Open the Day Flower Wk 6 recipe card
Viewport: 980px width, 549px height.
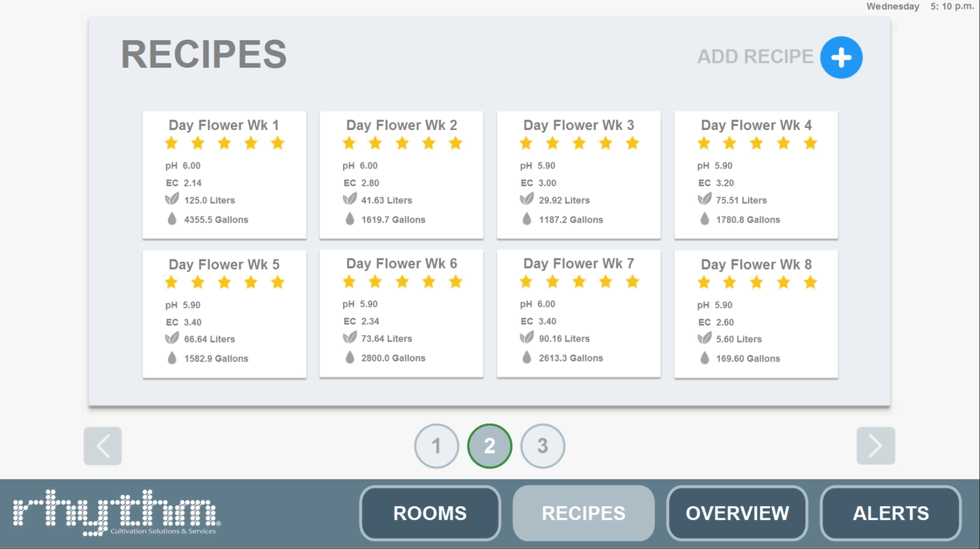pos(401,313)
